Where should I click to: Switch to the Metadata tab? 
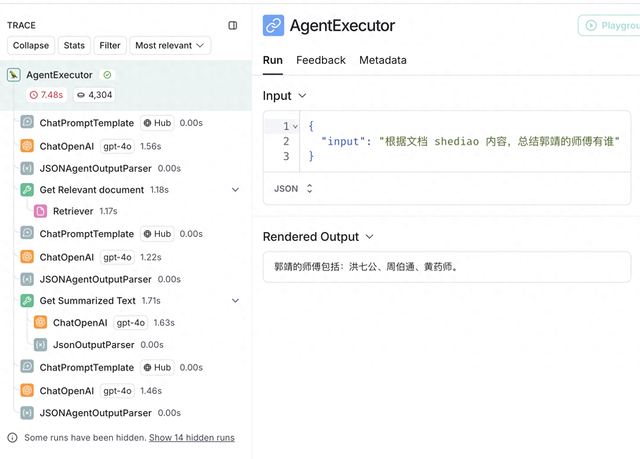pyautogui.click(x=383, y=60)
